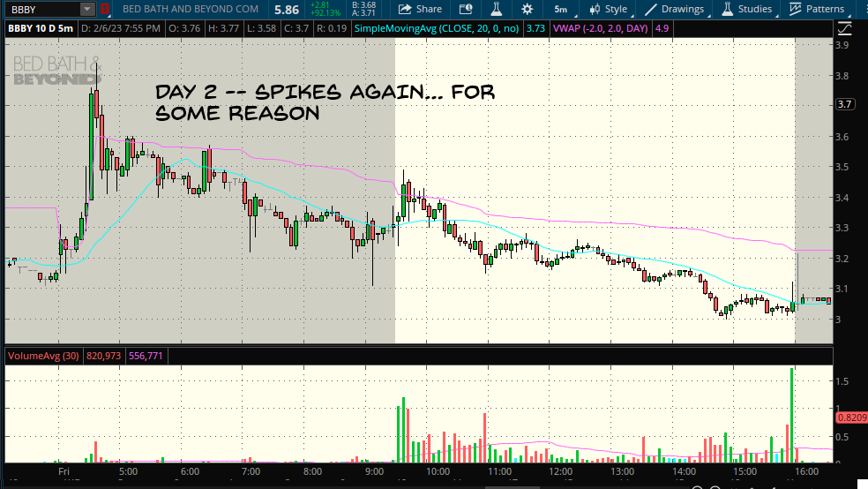Open the Patterns menu
This screenshot has height=489, width=868.
point(817,10)
